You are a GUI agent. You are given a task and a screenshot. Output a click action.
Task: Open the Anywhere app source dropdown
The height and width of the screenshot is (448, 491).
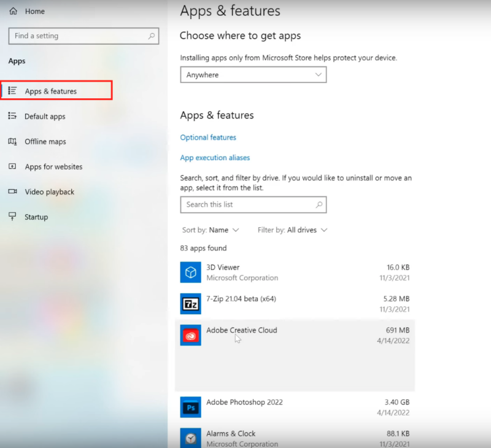253,74
